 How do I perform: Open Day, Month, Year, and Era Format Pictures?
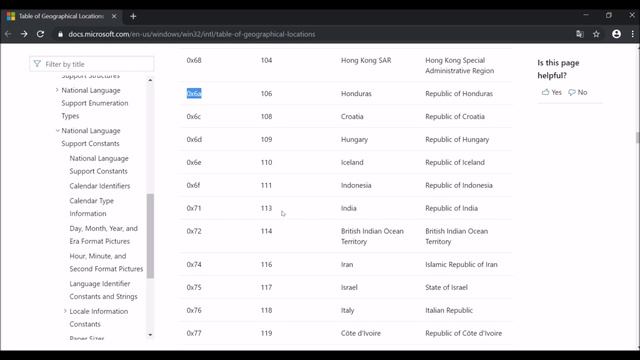pos(103,235)
